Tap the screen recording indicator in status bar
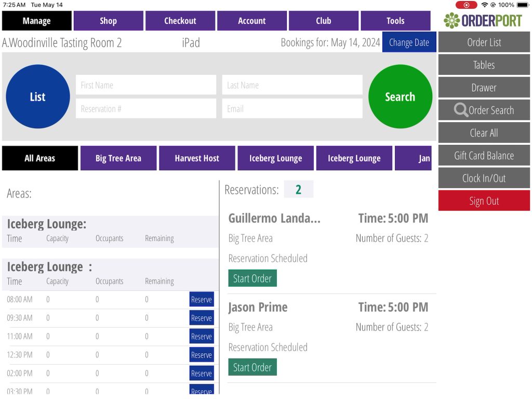This screenshot has height=399, width=532. [x=466, y=5]
